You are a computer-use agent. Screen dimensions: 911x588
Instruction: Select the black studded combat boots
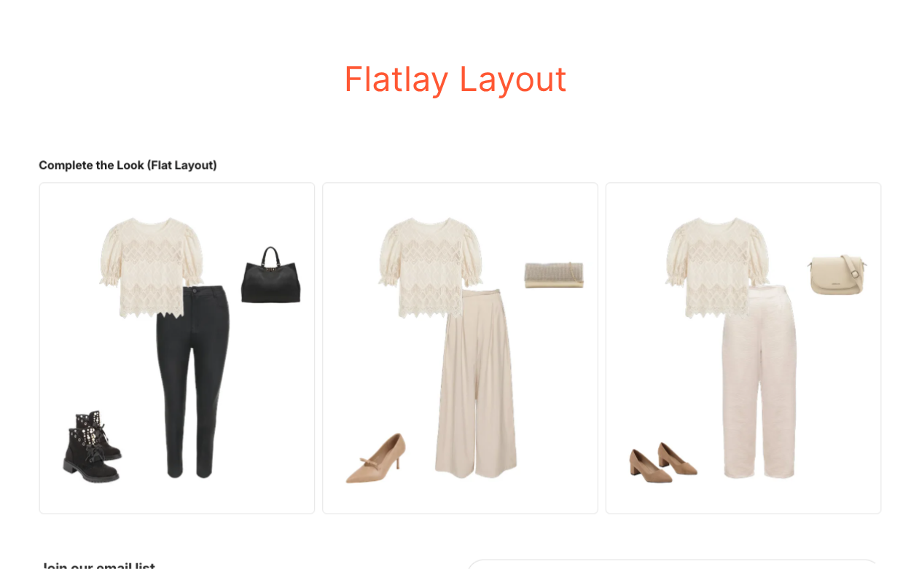(x=91, y=446)
